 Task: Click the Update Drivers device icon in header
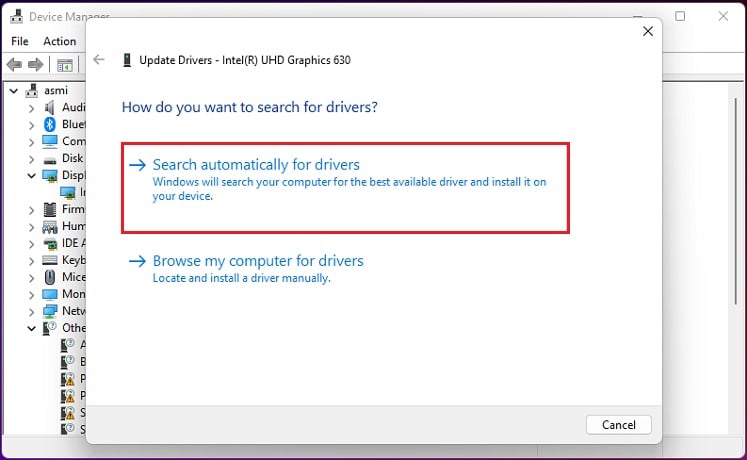pyautogui.click(x=127, y=60)
